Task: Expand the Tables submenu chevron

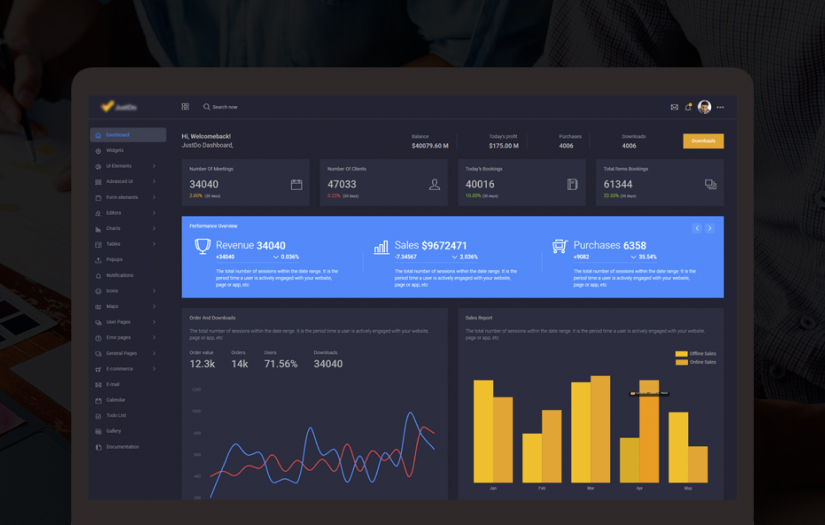Action: tap(154, 244)
